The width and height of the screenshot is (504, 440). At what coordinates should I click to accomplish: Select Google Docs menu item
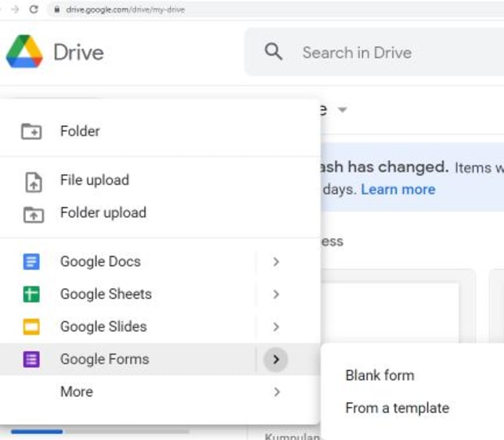[160, 262]
